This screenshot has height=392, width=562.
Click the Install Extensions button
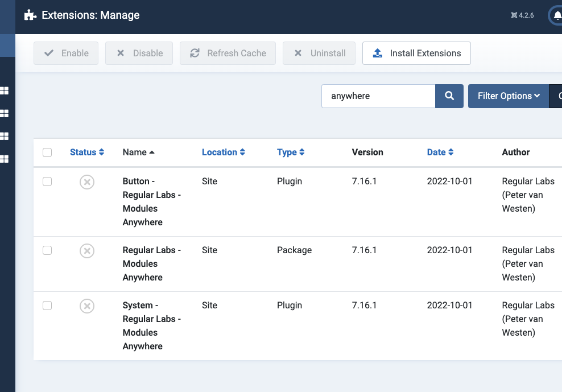[x=416, y=53]
